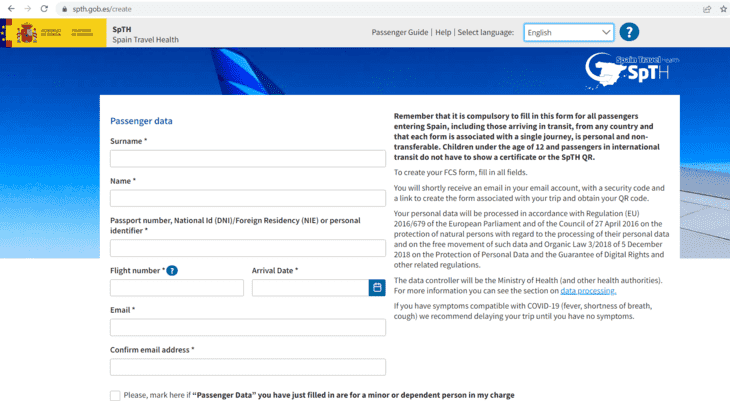This screenshot has height=401, width=730.
Task: Focus the Passport number input field
Action: click(248, 248)
